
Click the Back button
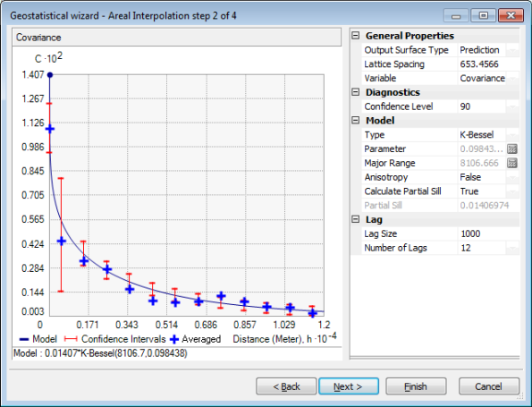[x=286, y=386]
